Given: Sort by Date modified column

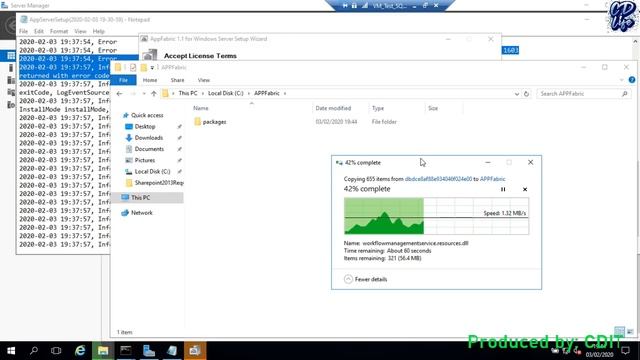Looking at the screenshot, I should click(x=333, y=108).
